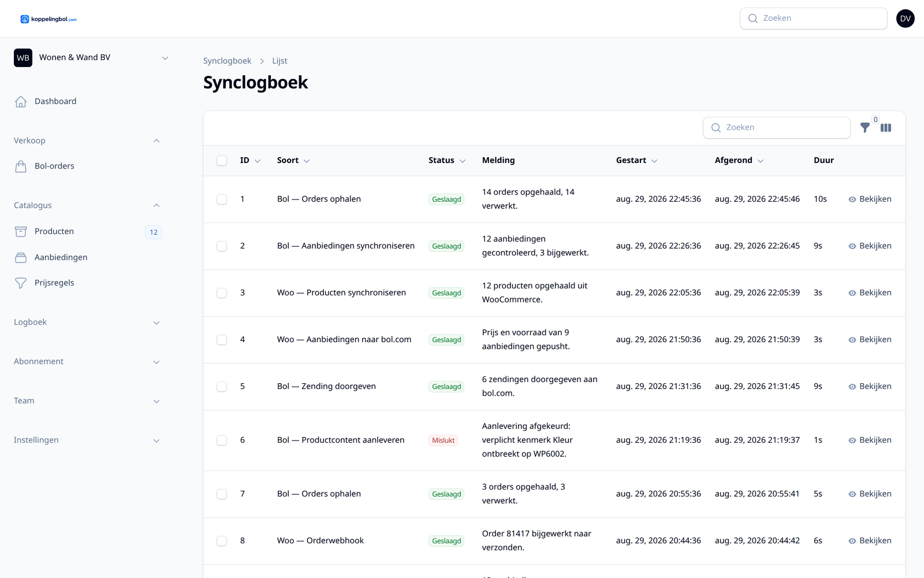Screen dimensions: 924x578
Task: Click 'Woo — Orderwebhook' cell
Action: 321,541
